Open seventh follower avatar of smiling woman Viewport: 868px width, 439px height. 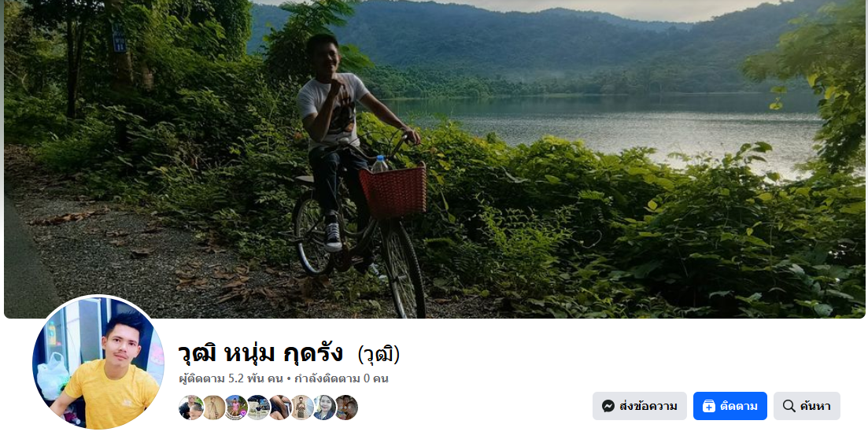point(324,408)
